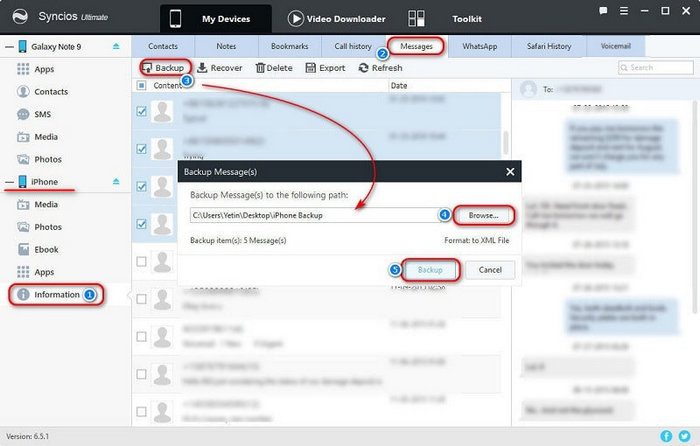Open the Facebook icon in status bar
The image size is (700, 446).
click(x=666, y=436)
